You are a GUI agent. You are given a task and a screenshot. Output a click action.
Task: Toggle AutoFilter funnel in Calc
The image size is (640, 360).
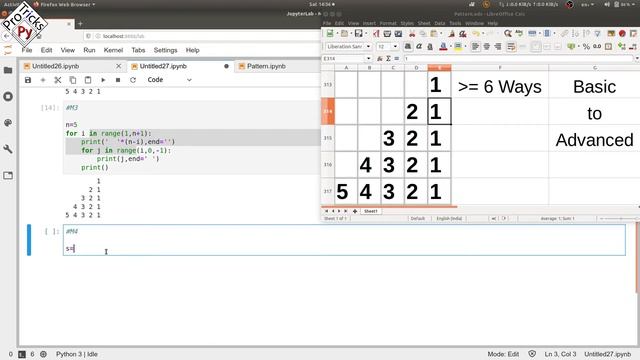point(597,33)
